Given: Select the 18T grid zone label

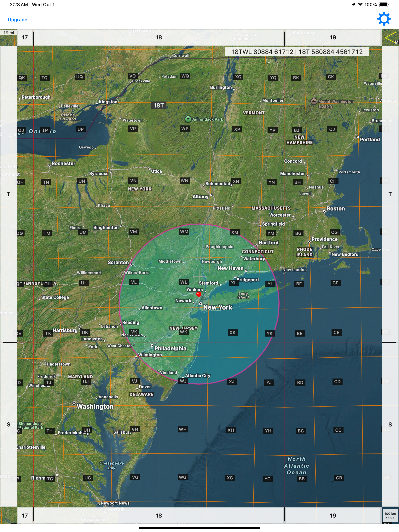Looking at the screenshot, I should tap(159, 105).
